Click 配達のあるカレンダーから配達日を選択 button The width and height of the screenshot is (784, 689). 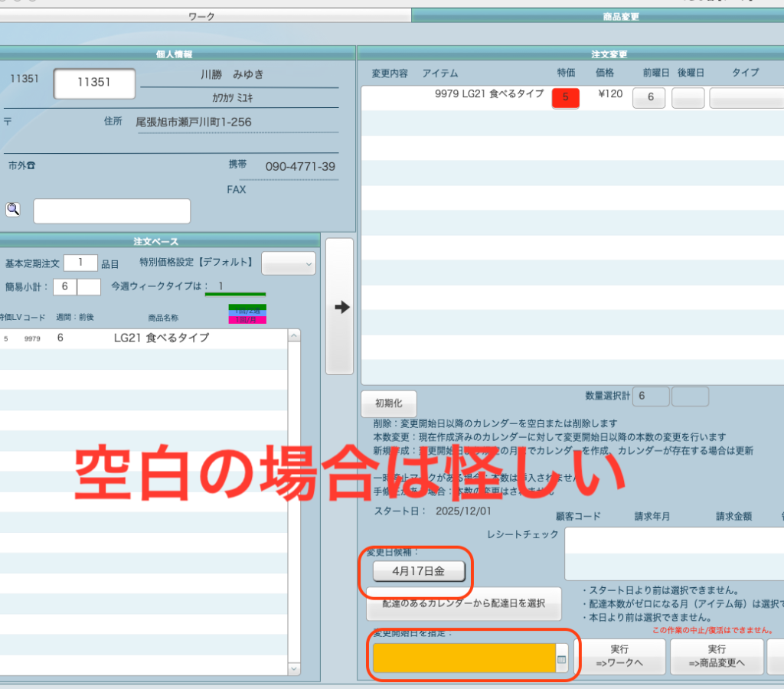(464, 603)
